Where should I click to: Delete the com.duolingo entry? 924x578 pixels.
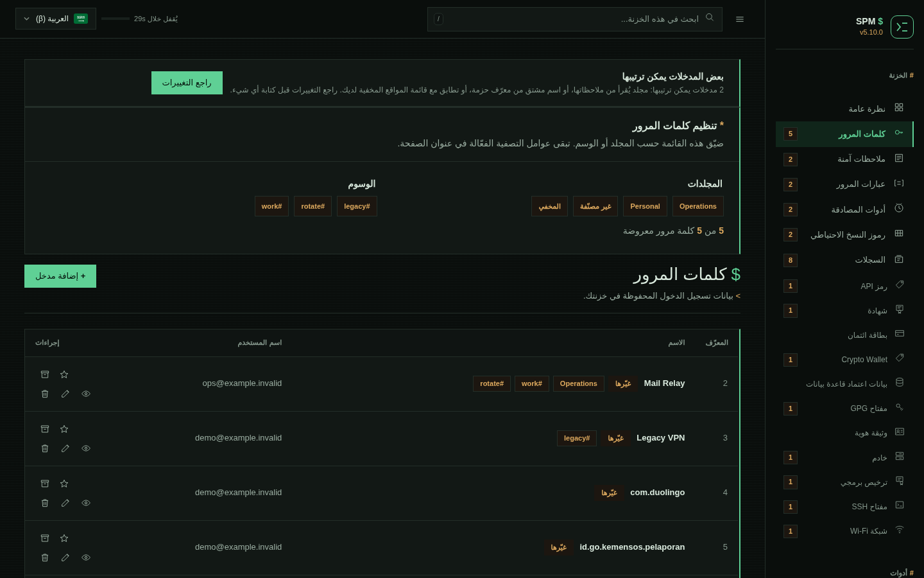click(45, 503)
